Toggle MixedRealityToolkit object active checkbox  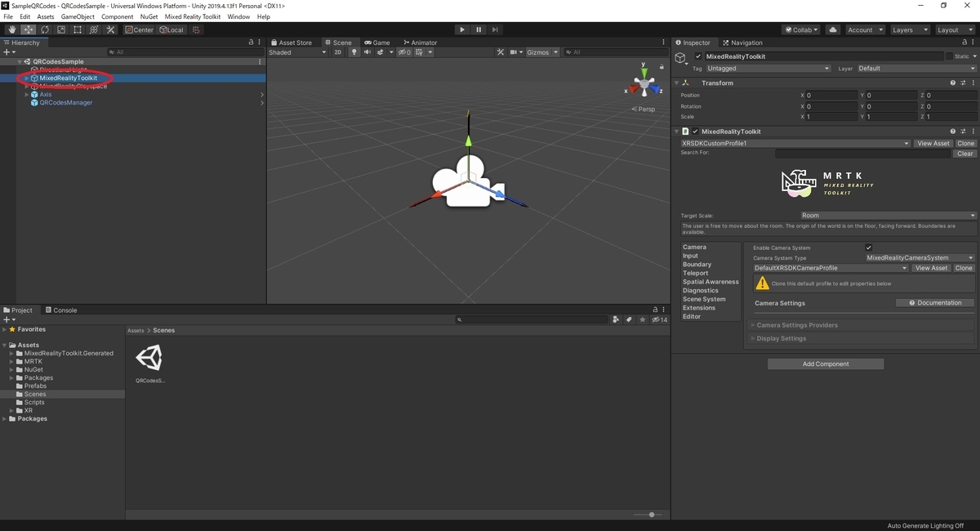[697, 56]
